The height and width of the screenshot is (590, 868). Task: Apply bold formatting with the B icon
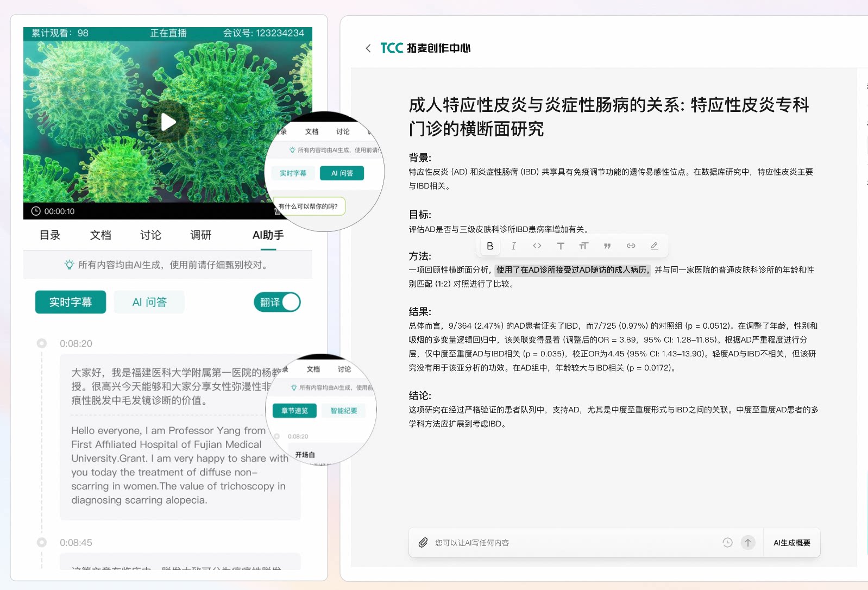(x=490, y=246)
